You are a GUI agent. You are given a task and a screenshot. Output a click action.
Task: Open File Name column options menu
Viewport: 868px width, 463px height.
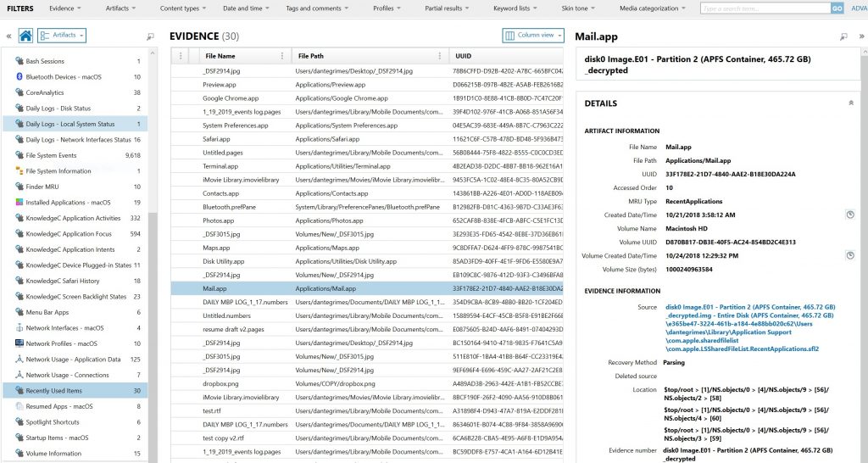[281, 56]
